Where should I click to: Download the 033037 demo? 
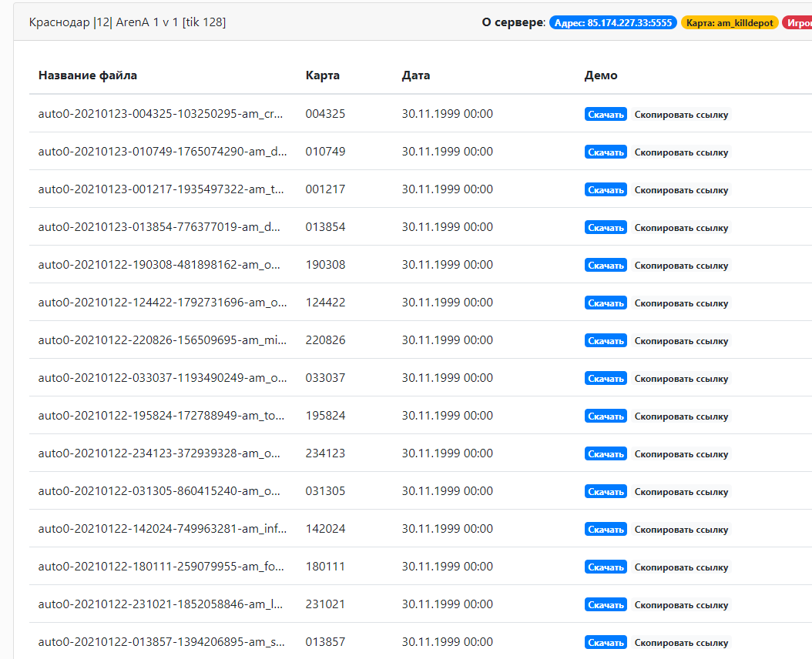tap(606, 379)
